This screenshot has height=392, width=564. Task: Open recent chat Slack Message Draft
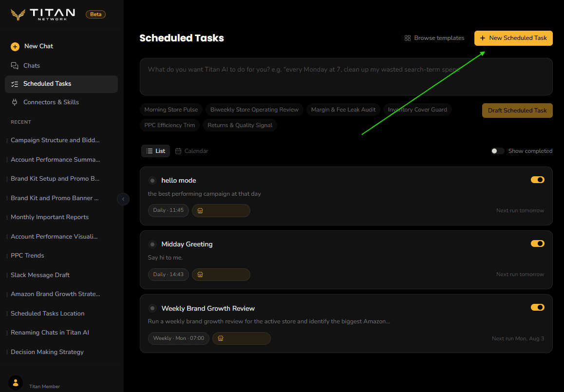[x=40, y=275]
